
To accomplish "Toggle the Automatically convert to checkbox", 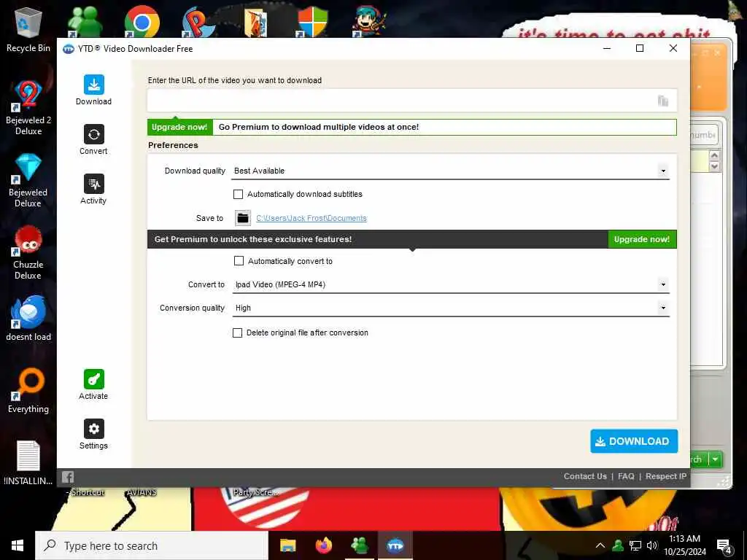I will 239,261.
